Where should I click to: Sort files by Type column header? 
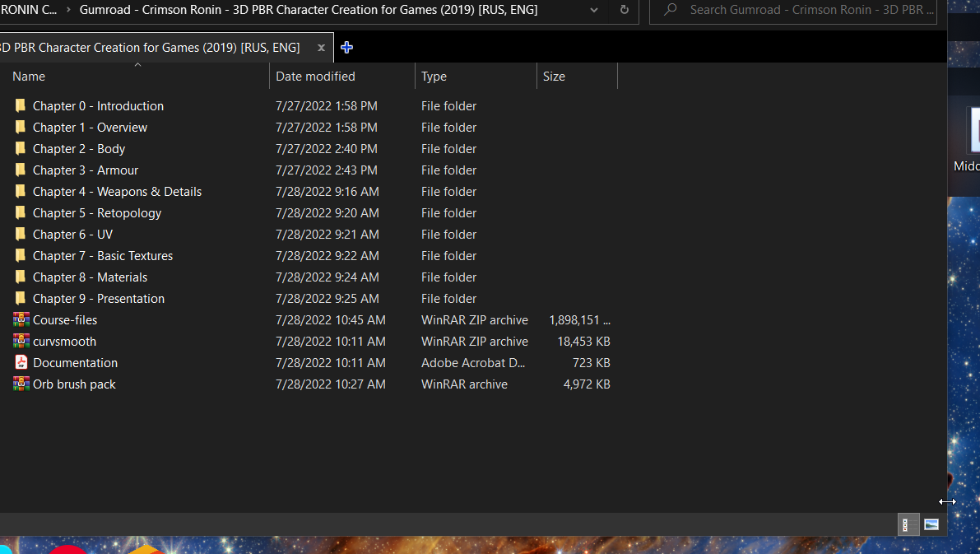tap(434, 77)
